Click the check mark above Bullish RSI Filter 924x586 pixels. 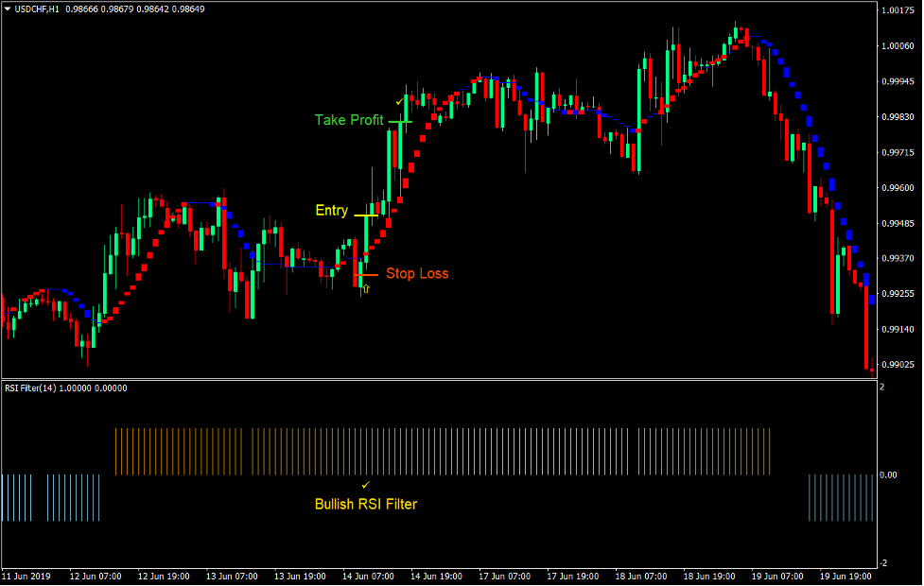click(365, 484)
